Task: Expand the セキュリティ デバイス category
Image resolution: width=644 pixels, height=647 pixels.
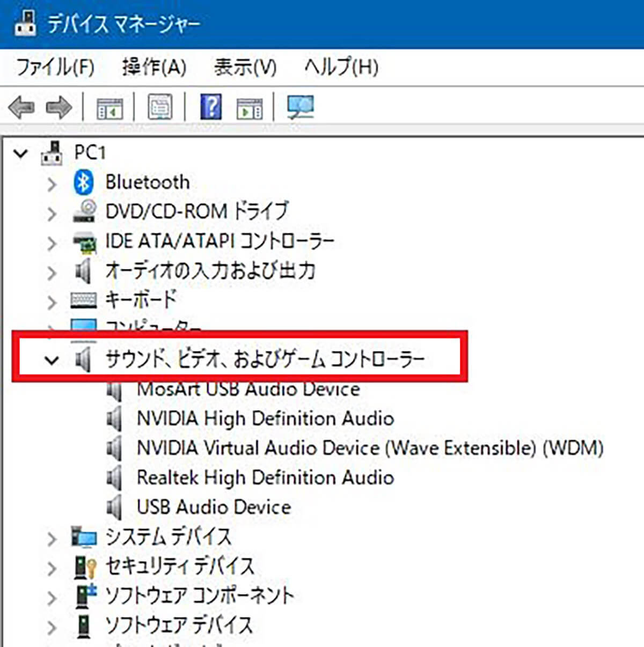Action: click(52, 568)
